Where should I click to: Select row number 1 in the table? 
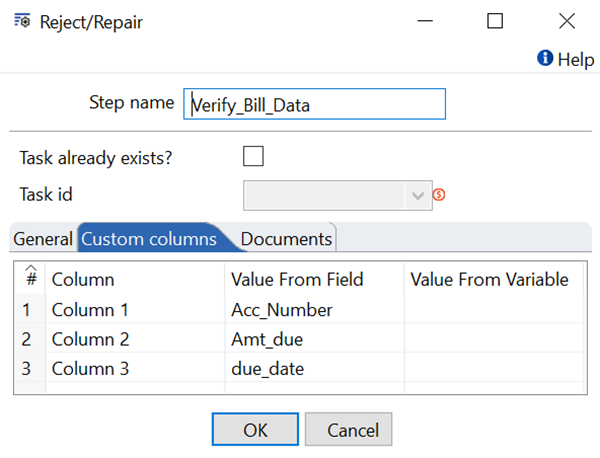pos(30,310)
